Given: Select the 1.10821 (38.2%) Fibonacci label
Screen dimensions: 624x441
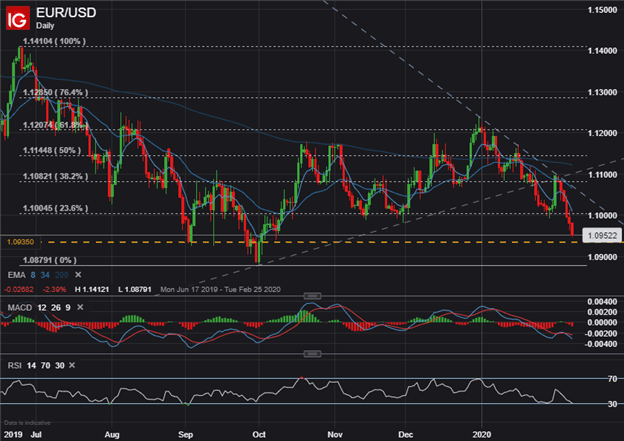Looking at the screenshot, I should 55,176.
